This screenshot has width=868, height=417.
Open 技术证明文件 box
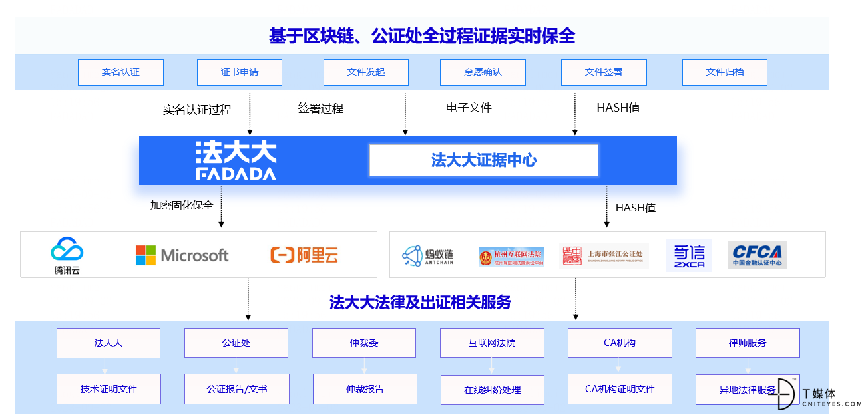108,389
